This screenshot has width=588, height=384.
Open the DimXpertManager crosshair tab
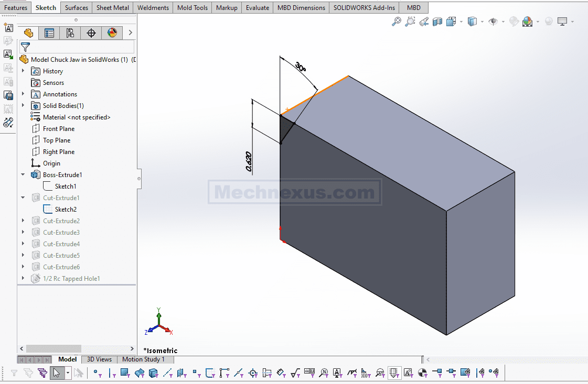[91, 33]
